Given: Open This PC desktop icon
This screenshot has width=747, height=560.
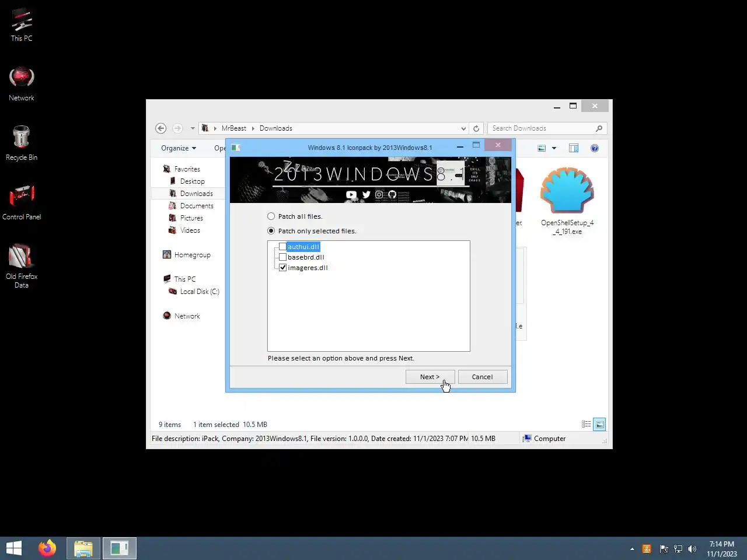Looking at the screenshot, I should click(x=22, y=24).
